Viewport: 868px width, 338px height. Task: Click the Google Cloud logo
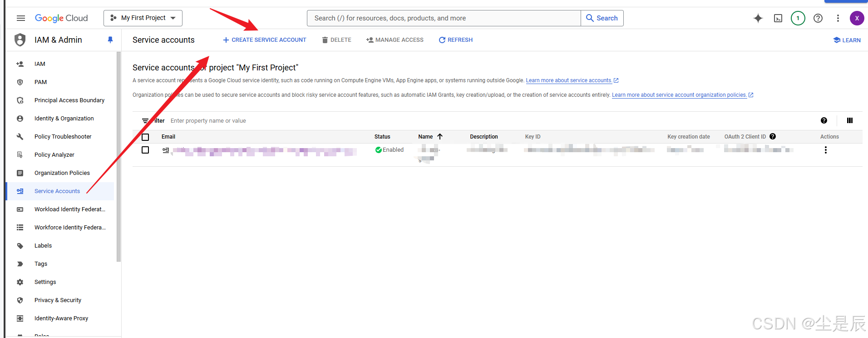[x=61, y=18]
